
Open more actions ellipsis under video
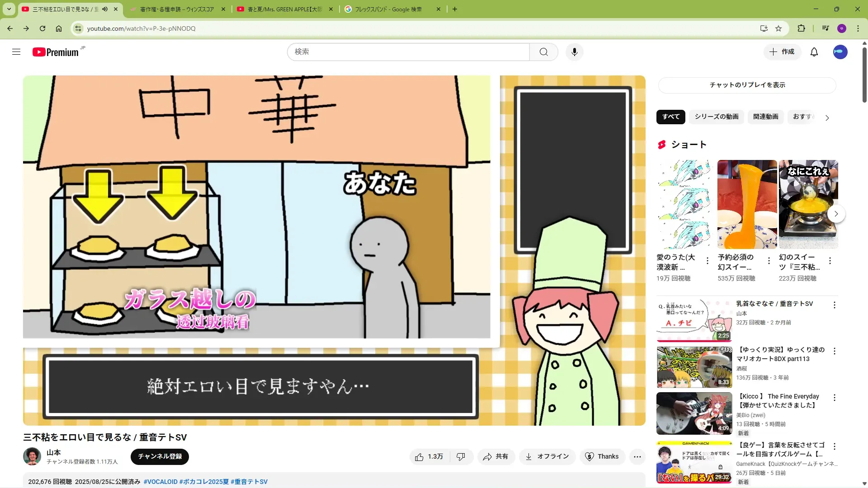pyautogui.click(x=637, y=457)
